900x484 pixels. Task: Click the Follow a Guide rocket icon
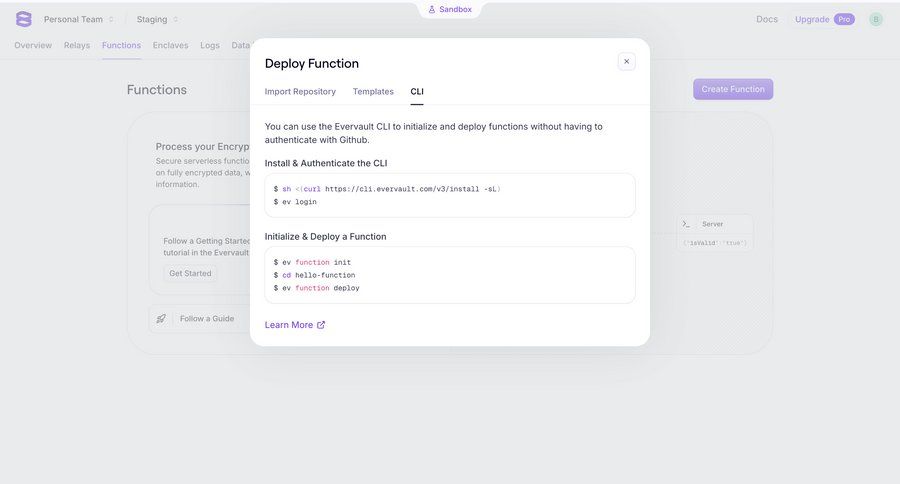[x=161, y=319]
